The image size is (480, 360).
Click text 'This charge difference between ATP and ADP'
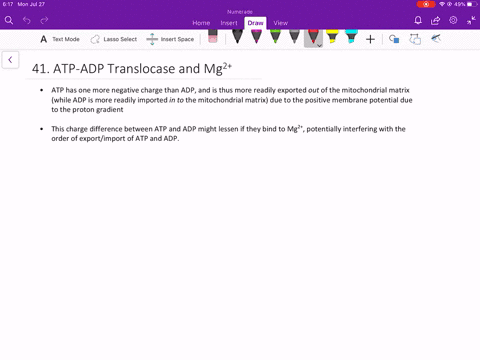point(123,129)
